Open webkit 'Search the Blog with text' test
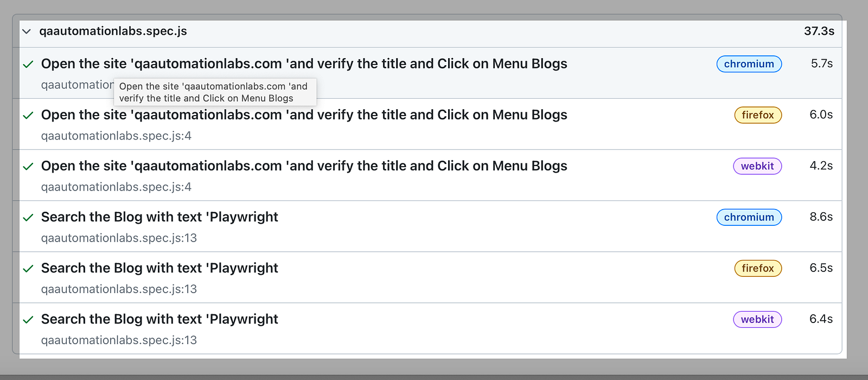Screen dimensions: 868x380 [159, 319]
